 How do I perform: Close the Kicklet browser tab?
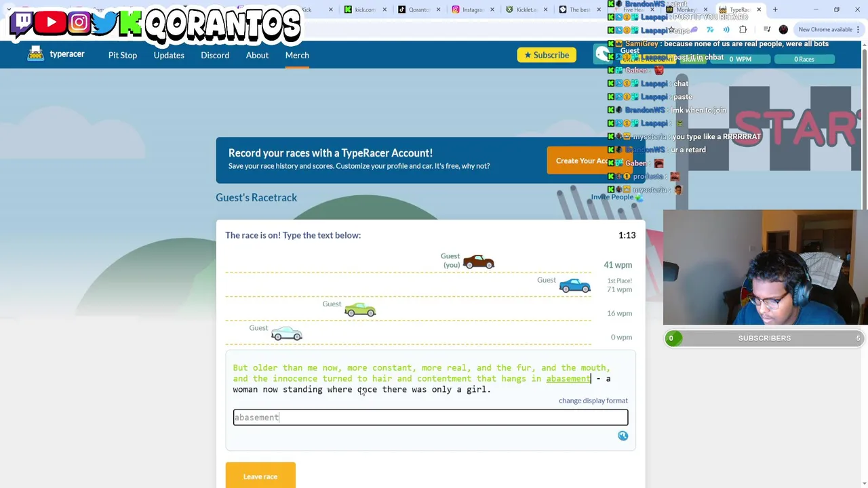(x=546, y=9)
